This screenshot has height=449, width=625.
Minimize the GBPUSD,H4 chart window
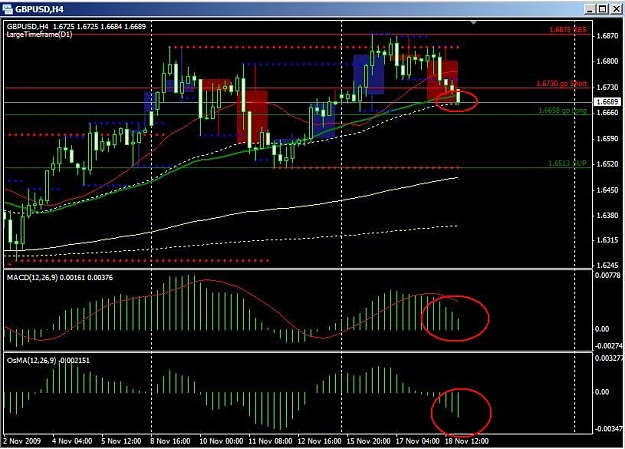tap(591, 9)
